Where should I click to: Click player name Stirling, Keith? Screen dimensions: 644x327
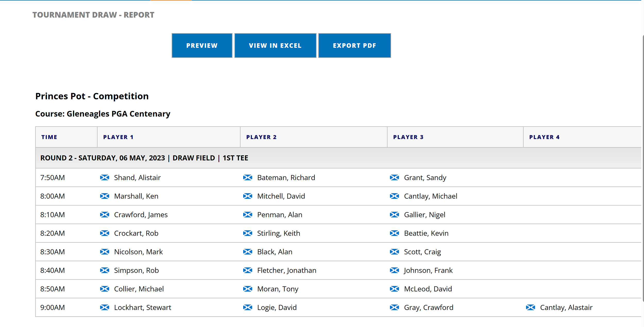[278, 233]
